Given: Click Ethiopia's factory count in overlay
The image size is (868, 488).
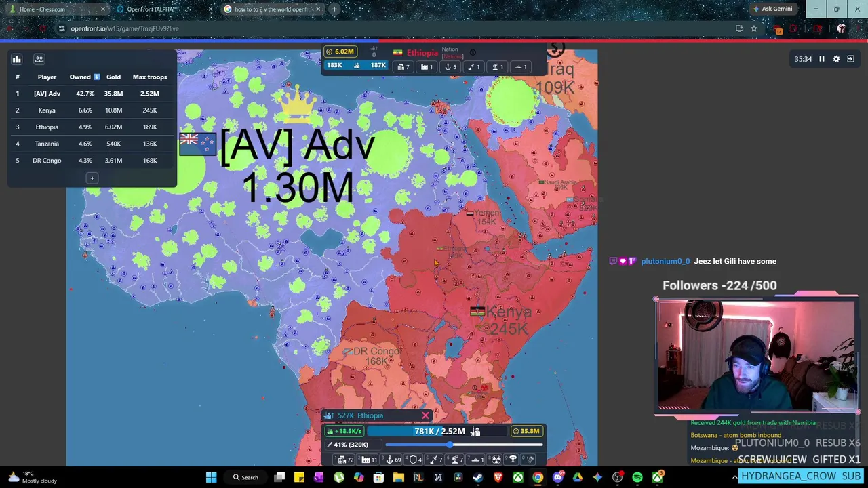Looking at the screenshot, I should click(x=427, y=67).
